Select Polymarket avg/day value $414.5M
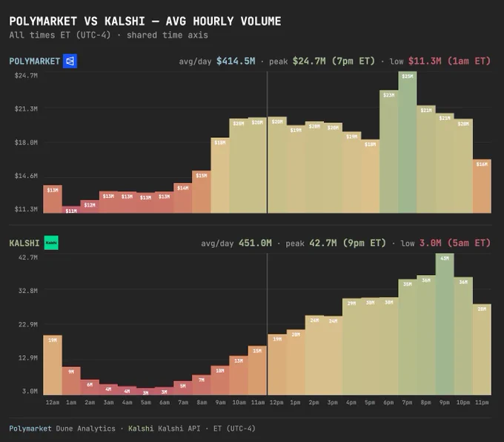 [x=236, y=61]
